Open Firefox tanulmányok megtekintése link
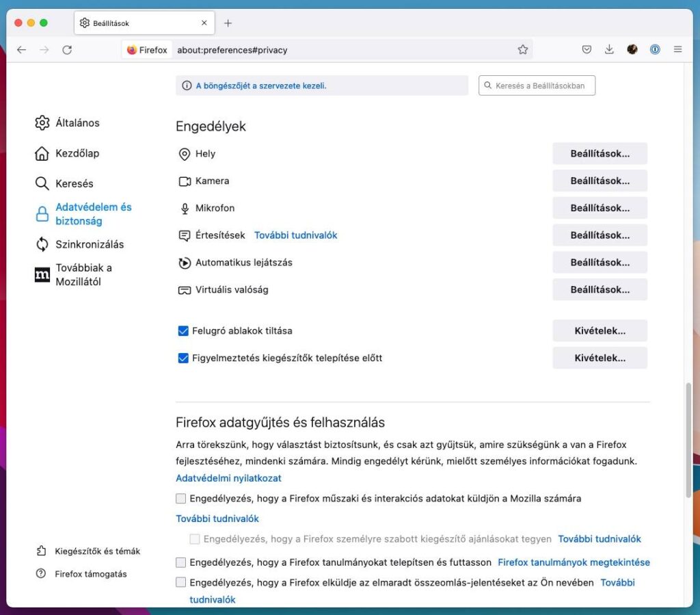 click(574, 562)
